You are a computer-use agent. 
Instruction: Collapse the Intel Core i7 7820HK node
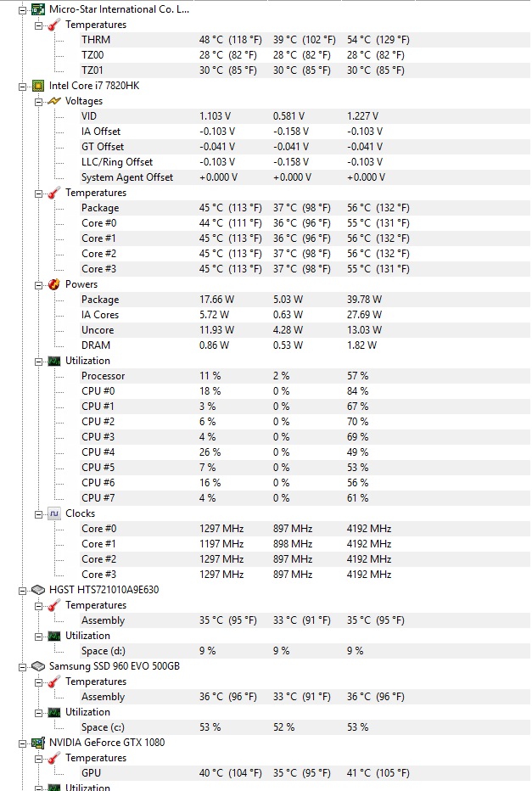pos(22,87)
